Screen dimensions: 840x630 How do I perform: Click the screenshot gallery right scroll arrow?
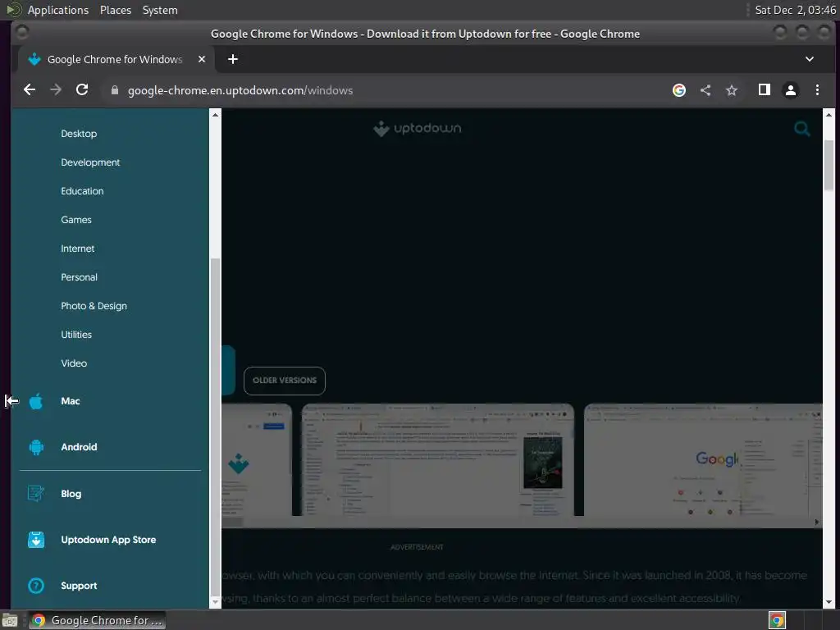[x=816, y=523]
